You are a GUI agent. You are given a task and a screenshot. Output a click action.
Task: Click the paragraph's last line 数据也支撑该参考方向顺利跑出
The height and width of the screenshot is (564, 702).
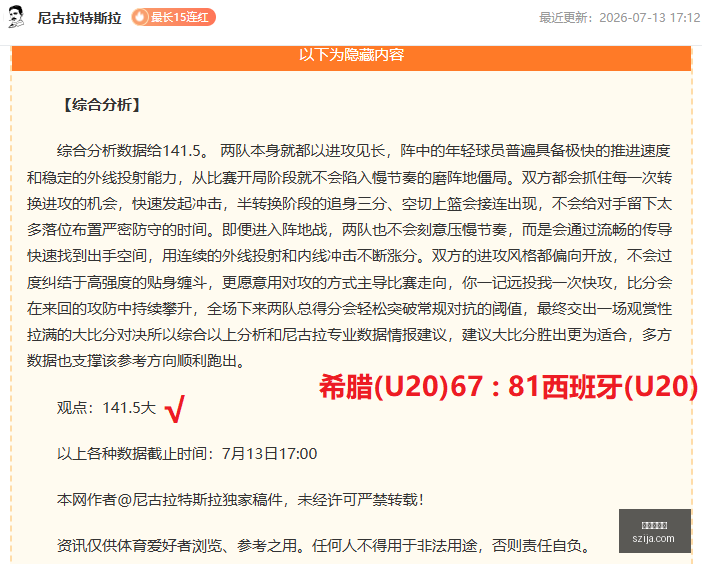pyautogui.click(x=137, y=360)
